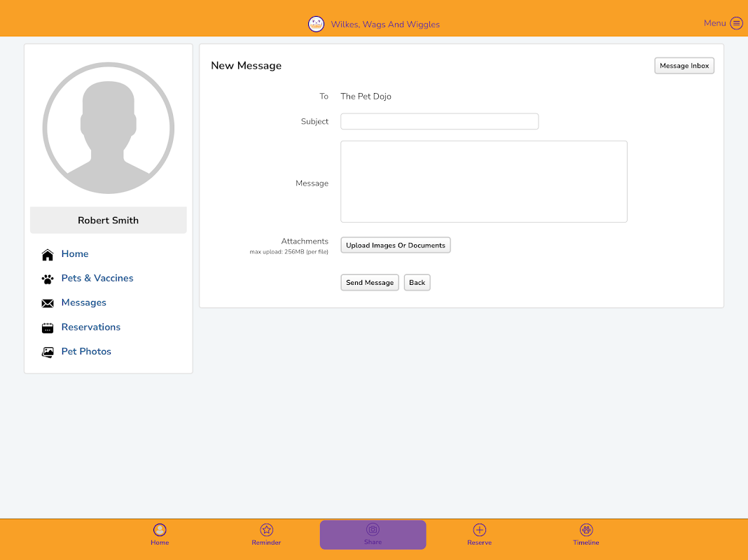Click the Attachments label
Image resolution: width=748 pixels, height=560 pixels.
tap(305, 241)
